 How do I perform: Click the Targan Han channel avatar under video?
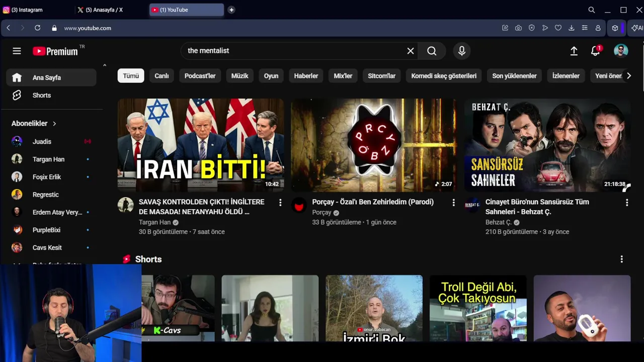click(x=126, y=205)
